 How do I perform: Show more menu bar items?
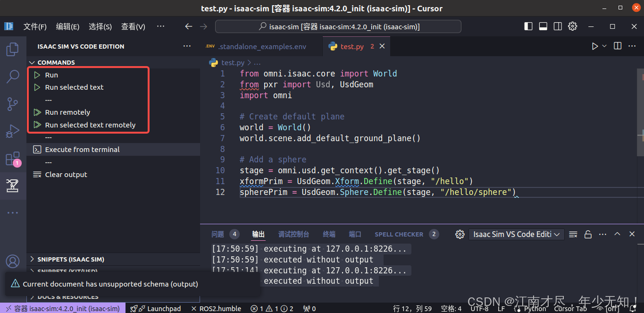tap(160, 26)
